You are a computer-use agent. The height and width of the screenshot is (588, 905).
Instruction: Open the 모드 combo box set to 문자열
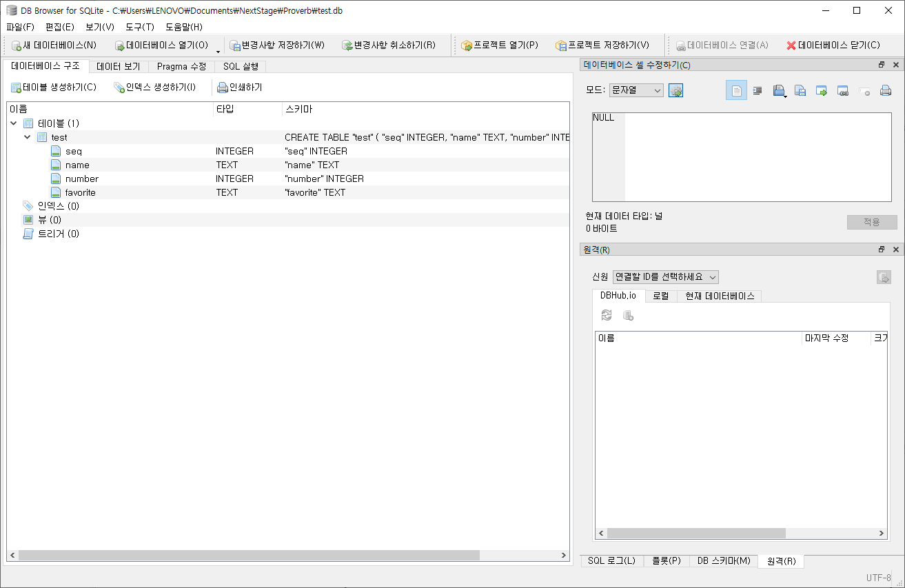(x=636, y=90)
